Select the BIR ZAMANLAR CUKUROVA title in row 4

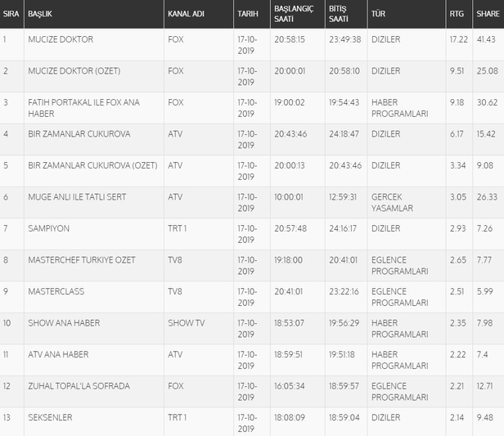pos(79,134)
